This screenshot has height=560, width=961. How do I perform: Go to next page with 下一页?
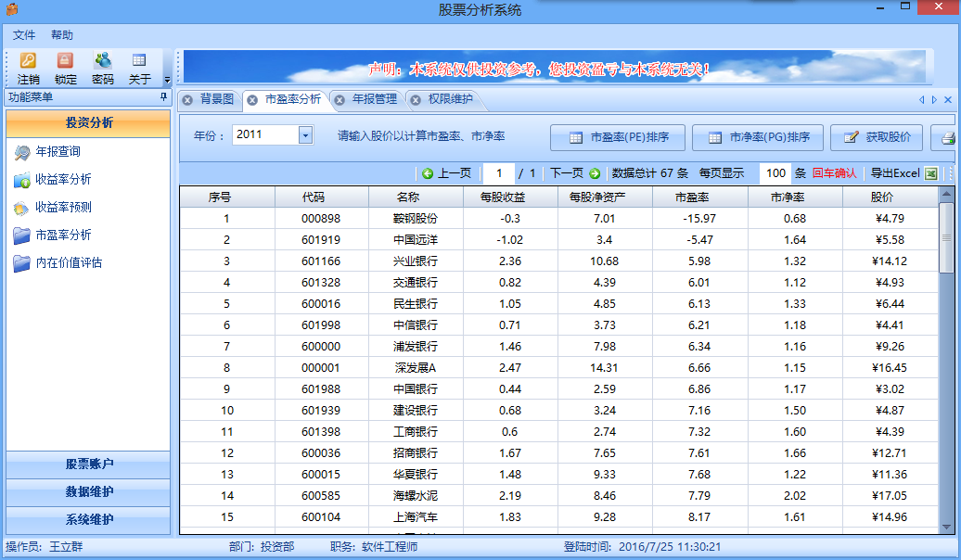coord(575,173)
